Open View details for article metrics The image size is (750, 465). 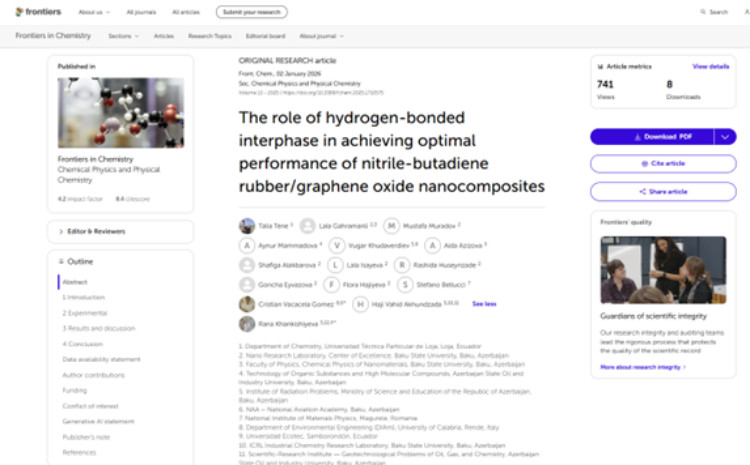(710, 66)
